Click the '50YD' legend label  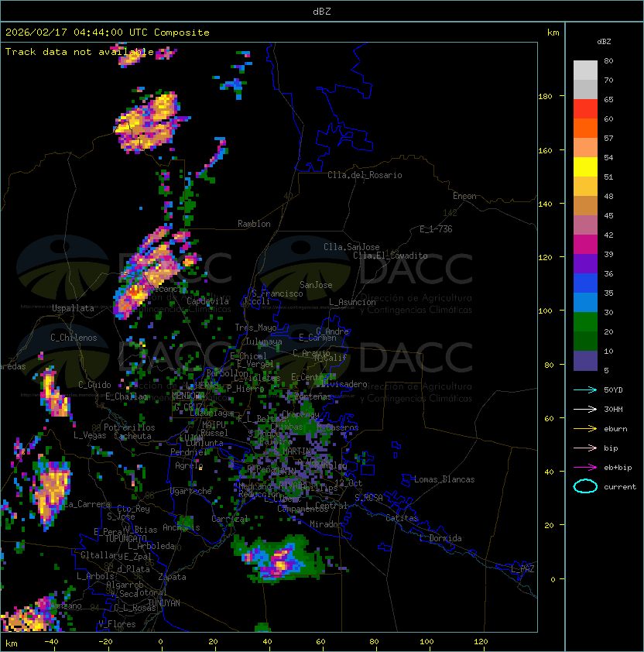pos(613,389)
